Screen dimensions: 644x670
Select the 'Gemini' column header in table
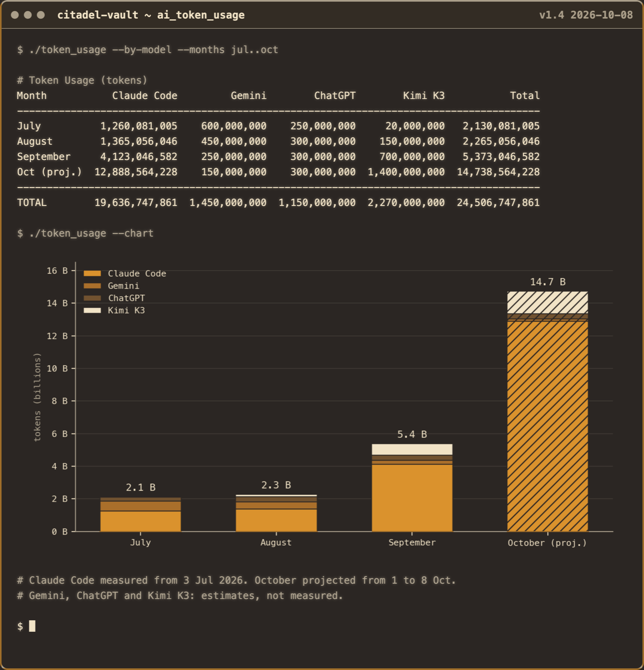pyautogui.click(x=249, y=95)
